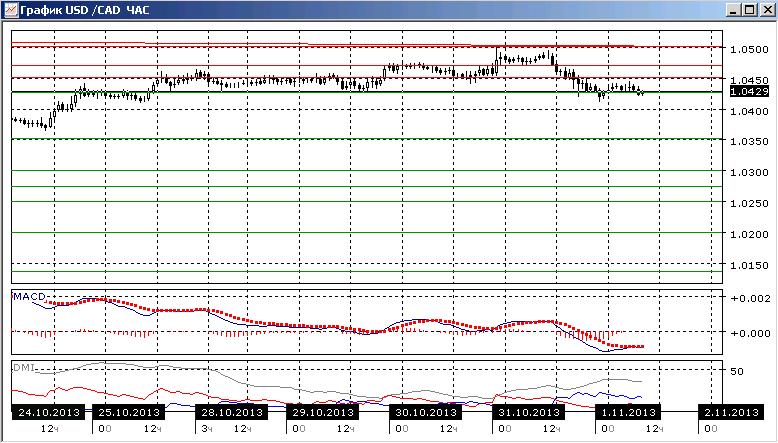Click the 1.0500 price axis label
Screen dimensions: 778x443
[x=749, y=50]
